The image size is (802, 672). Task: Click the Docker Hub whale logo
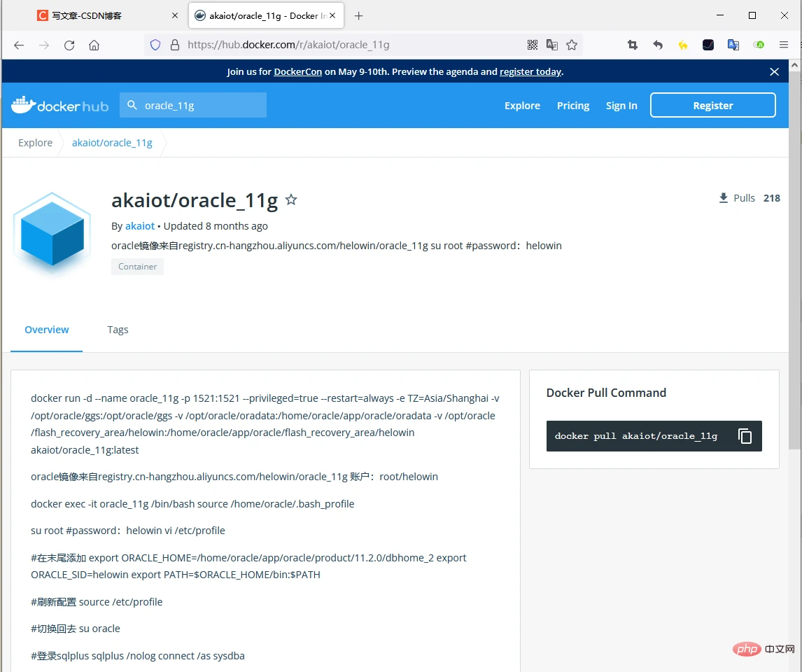point(60,106)
